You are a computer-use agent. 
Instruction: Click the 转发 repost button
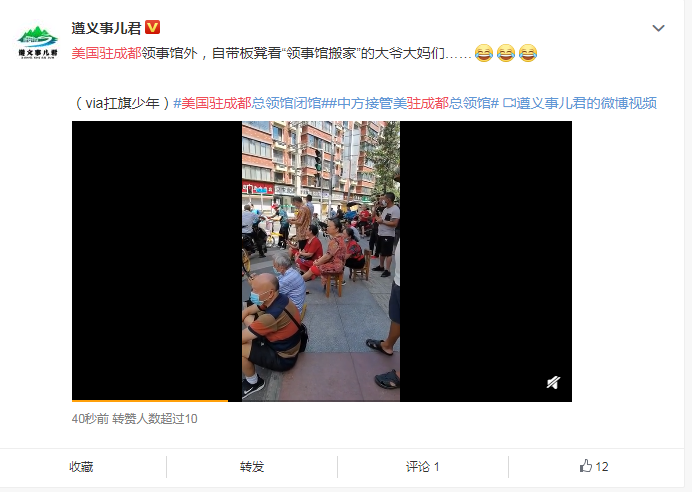click(x=252, y=466)
